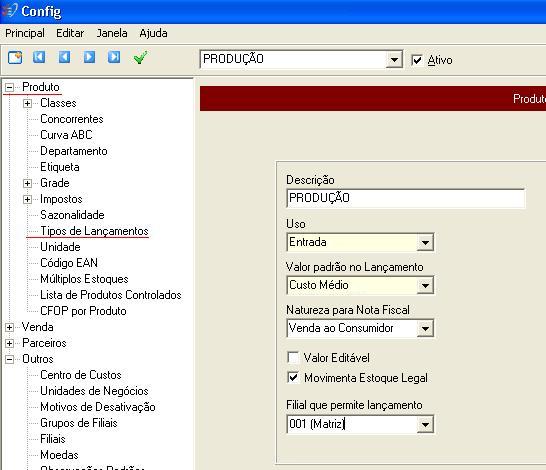
Task: Click the green checkmark confirm icon
Action: click(140, 57)
